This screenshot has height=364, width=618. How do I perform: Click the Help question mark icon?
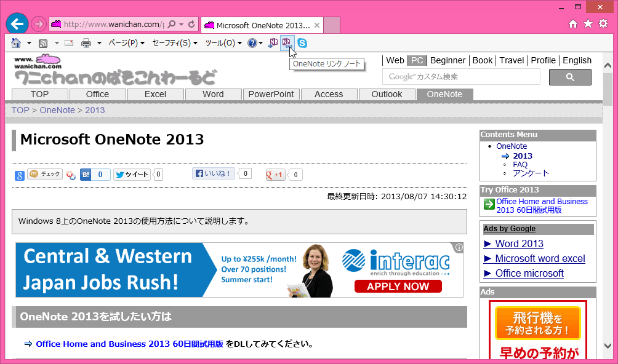252,43
